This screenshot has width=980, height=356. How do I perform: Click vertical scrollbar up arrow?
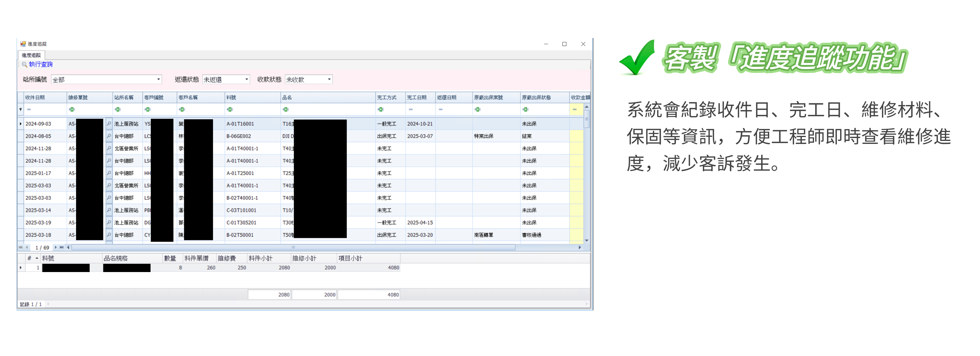[586, 107]
